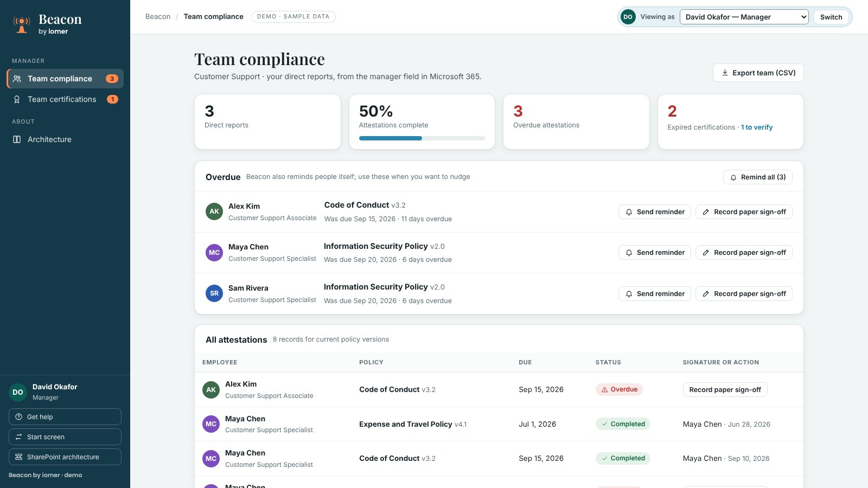Click the Switch button
Screen dimensions: 868x488
tap(831, 17)
